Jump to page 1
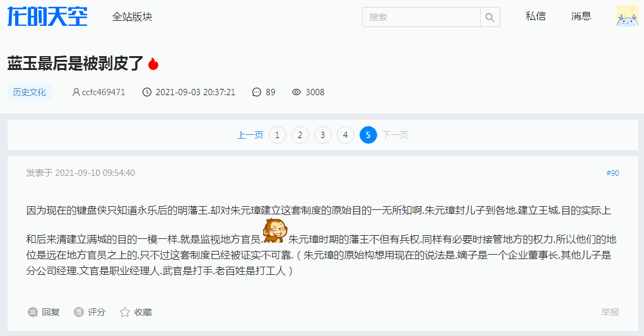Image resolution: width=644 pixels, height=336 pixels. (x=278, y=135)
